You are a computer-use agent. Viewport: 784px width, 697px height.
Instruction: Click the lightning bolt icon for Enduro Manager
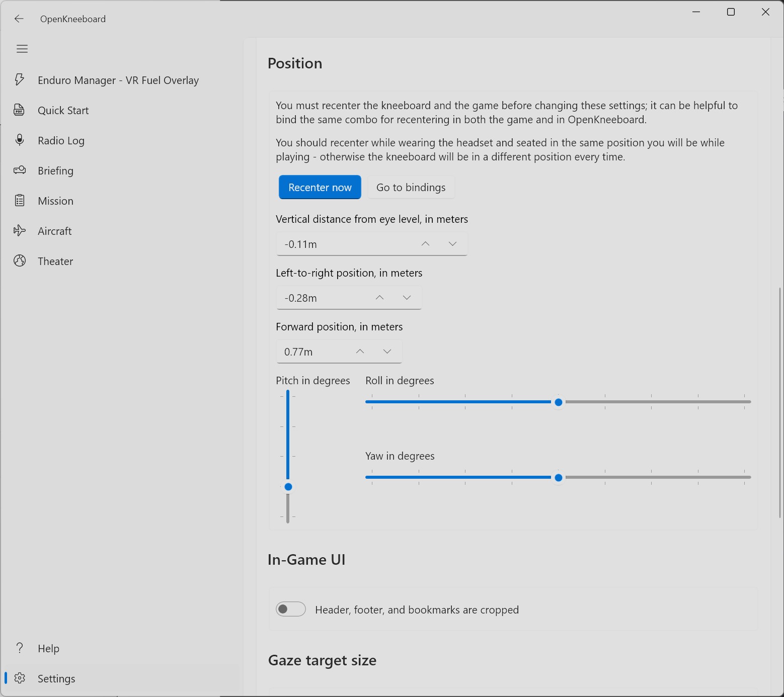[x=20, y=79]
